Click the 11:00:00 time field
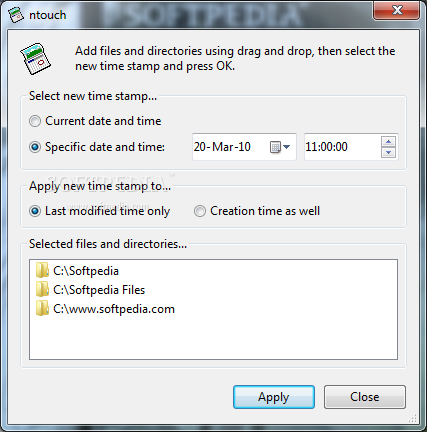427x432 pixels. [x=351, y=147]
